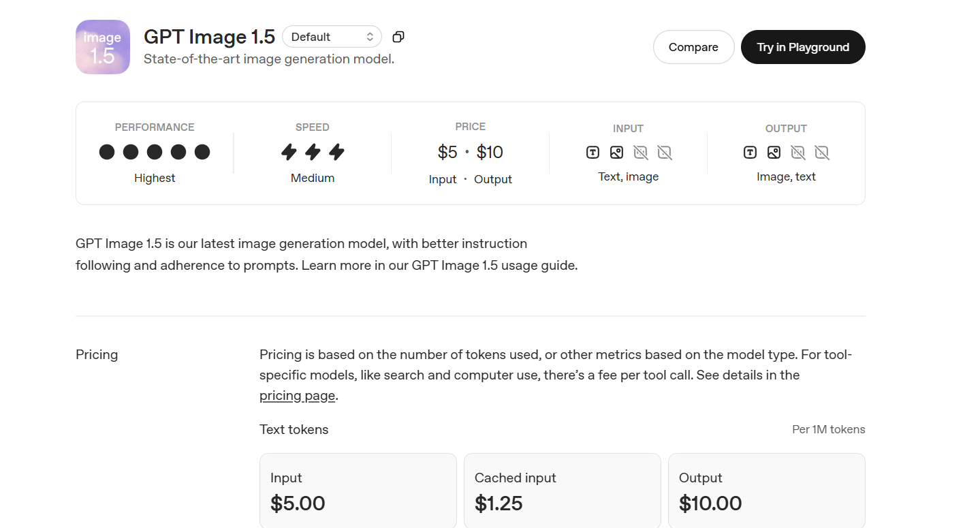Select the Pricing section heading
This screenshot has height=528, width=980.
point(96,354)
